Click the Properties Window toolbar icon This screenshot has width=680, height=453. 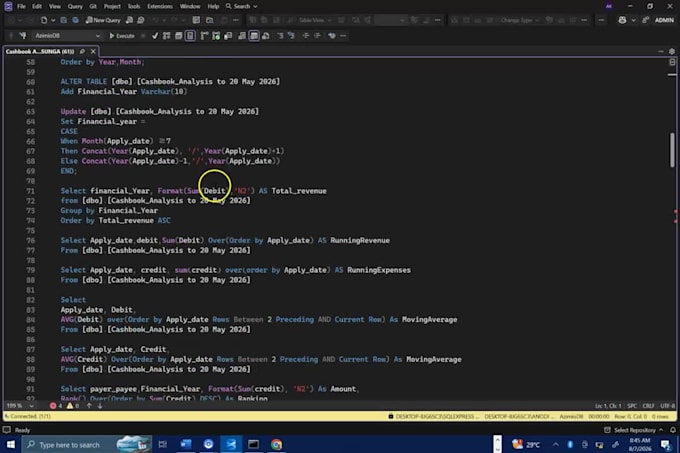click(x=196, y=20)
